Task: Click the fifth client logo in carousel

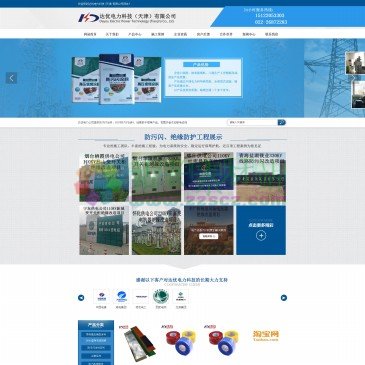Action: (x=181, y=296)
